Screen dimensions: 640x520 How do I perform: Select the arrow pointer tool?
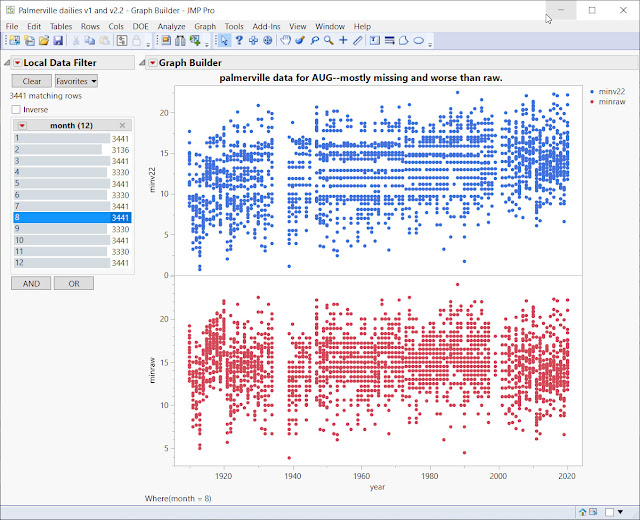(224, 40)
